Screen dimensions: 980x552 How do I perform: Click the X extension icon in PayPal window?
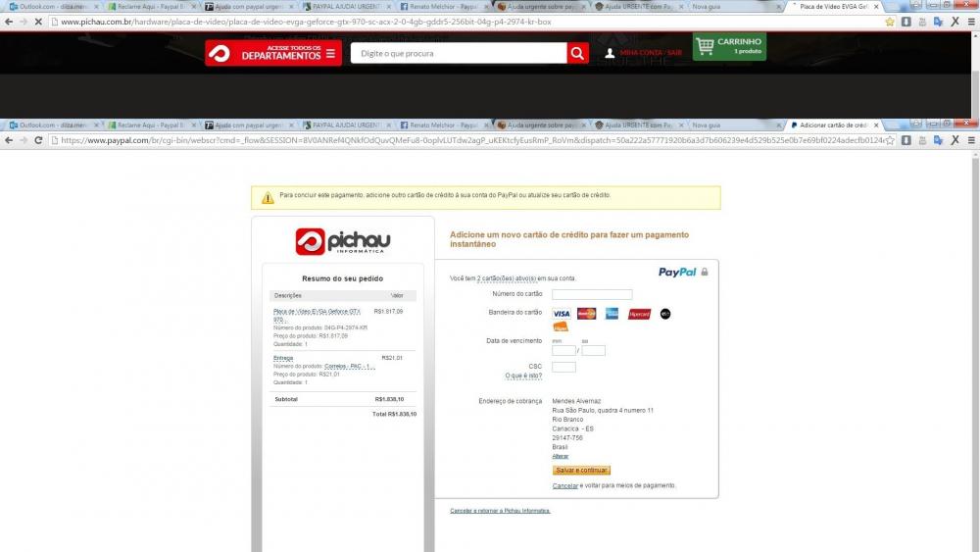pos(955,140)
